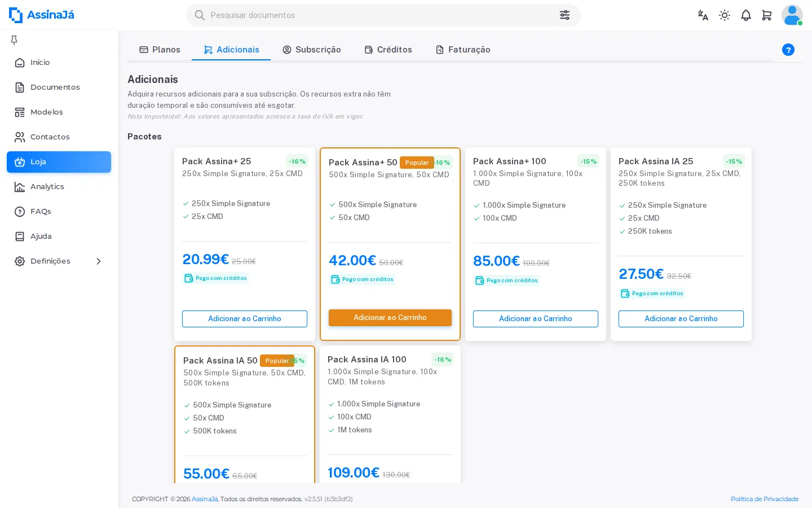
Task: Select Loja in sidebar
Action: click(59, 162)
